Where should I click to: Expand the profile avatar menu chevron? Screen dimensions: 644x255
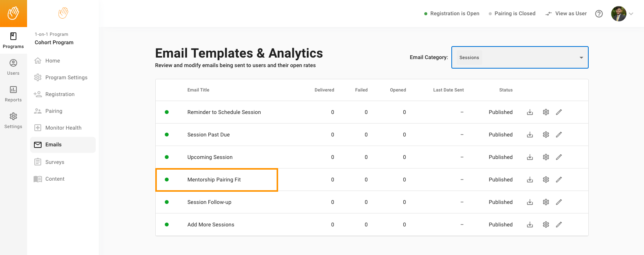click(x=631, y=14)
